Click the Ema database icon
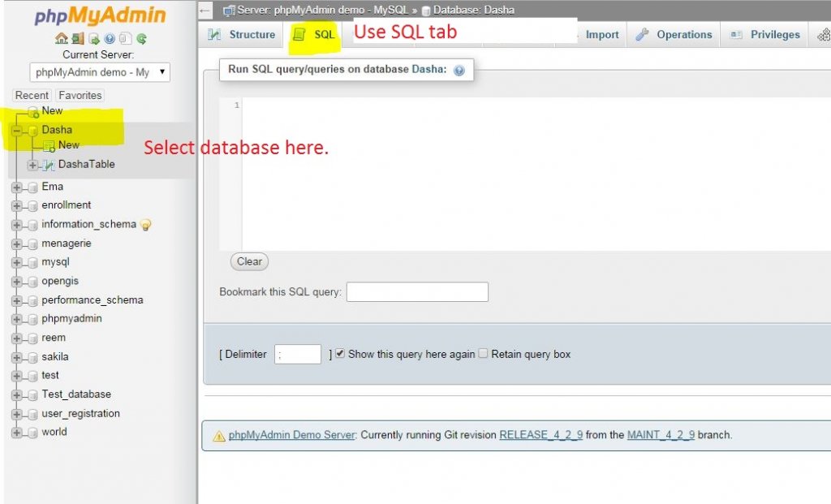This screenshot has width=831, height=504. pos(32,187)
